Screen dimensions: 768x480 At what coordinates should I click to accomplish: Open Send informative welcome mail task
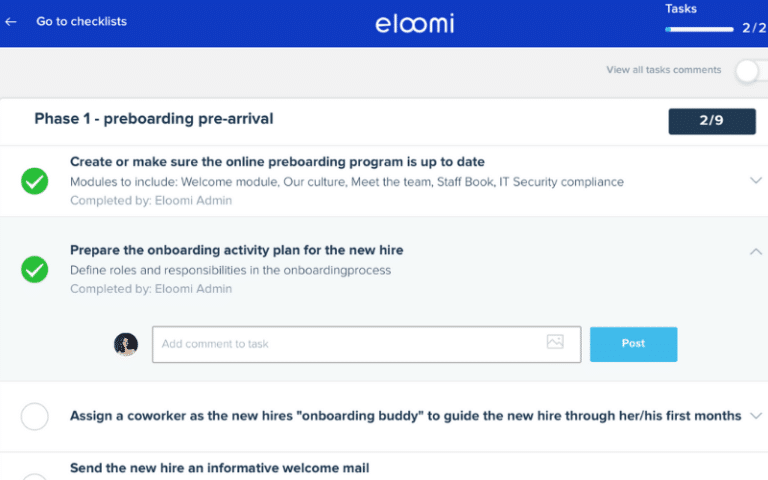pos(219,468)
